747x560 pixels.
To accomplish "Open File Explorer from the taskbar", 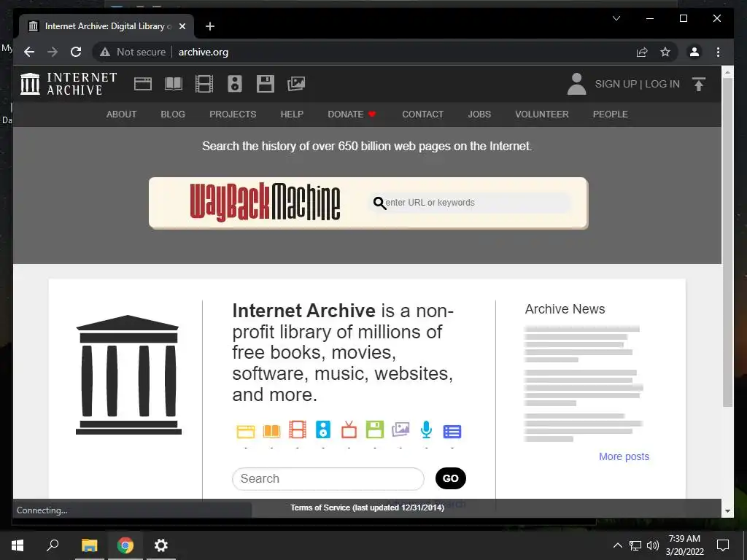I will pyautogui.click(x=89, y=545).
